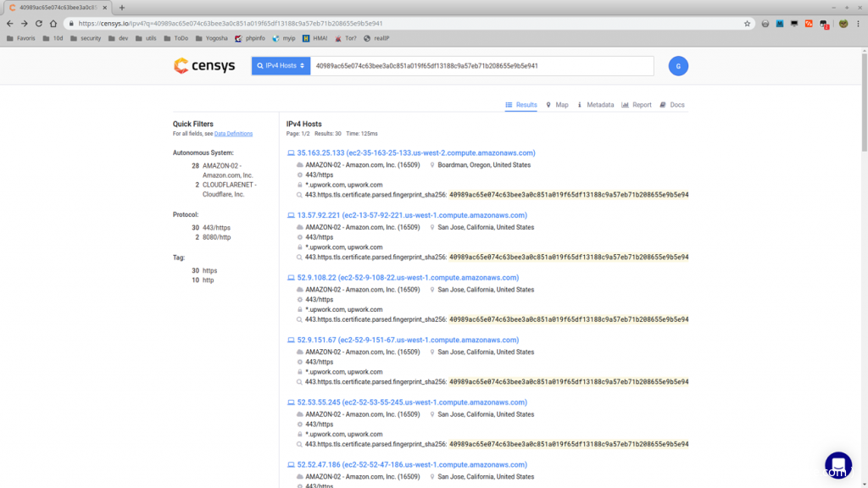Filter by http tag

click(209, 280)
